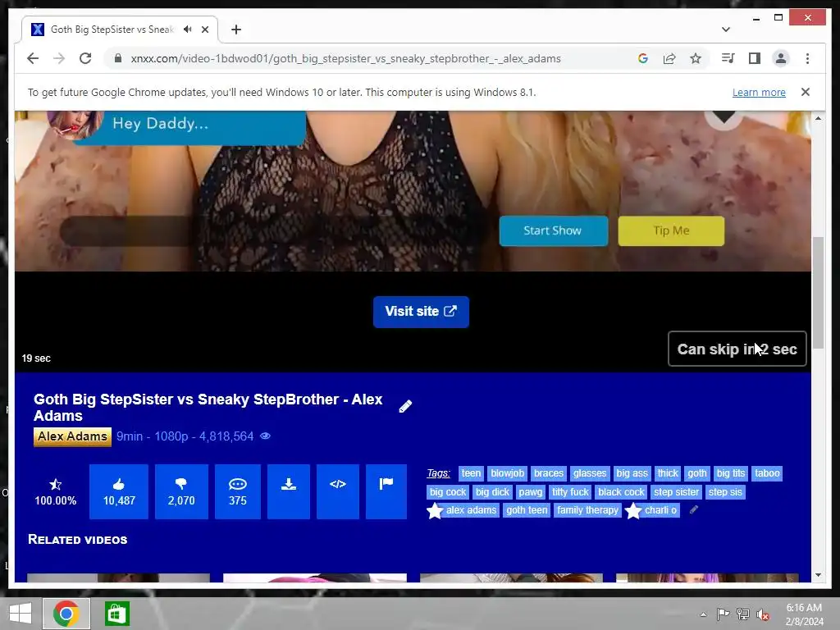The height and width of the screenshot is (630, 840).
Task: Like the video with thumbs up
Action: click(119, 492)
